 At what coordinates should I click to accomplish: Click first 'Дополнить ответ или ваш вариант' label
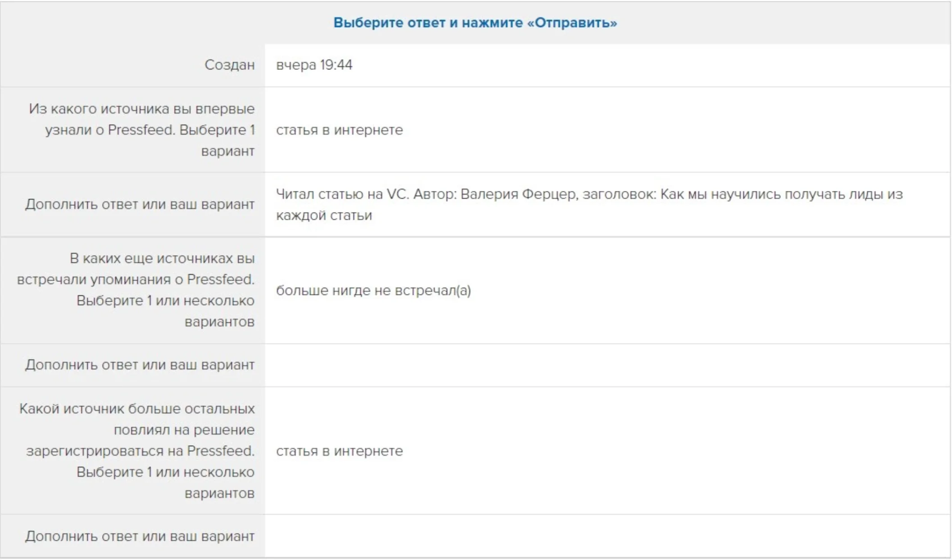pos(140,204)
